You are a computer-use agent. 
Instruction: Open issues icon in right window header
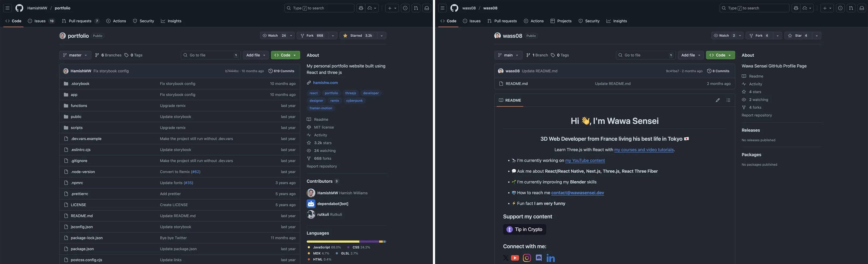coord(841,8)
